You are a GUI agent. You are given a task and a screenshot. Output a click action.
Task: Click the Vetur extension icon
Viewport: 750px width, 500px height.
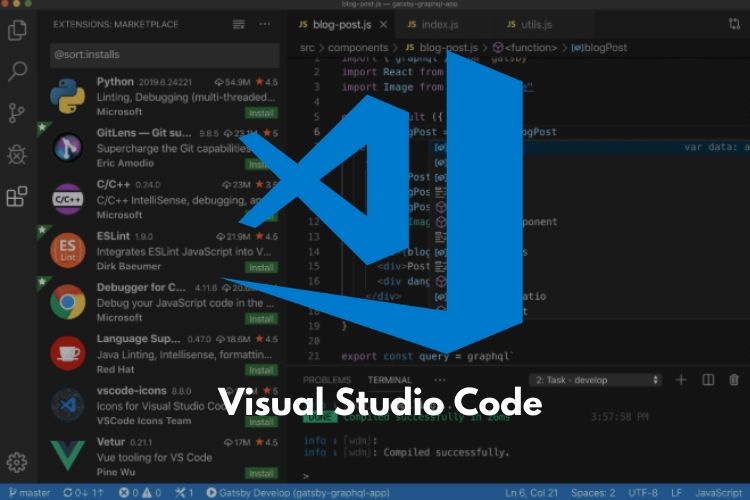coord(68,455)
